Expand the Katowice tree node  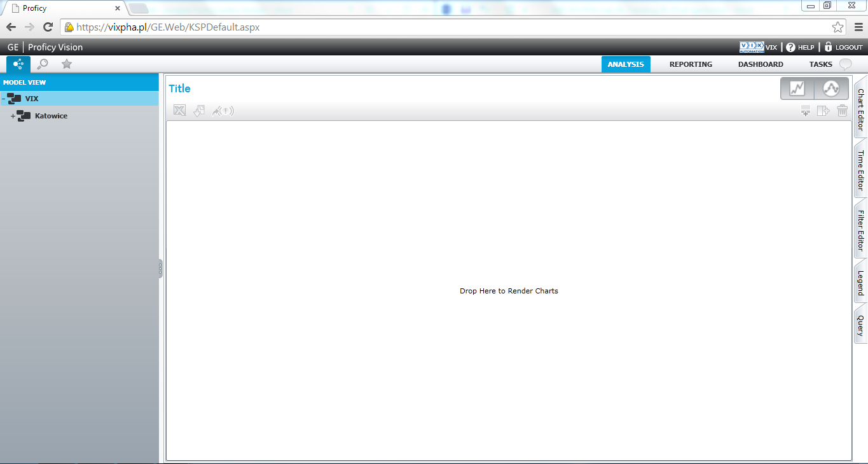pyautogui.click(x=13, y=116)
